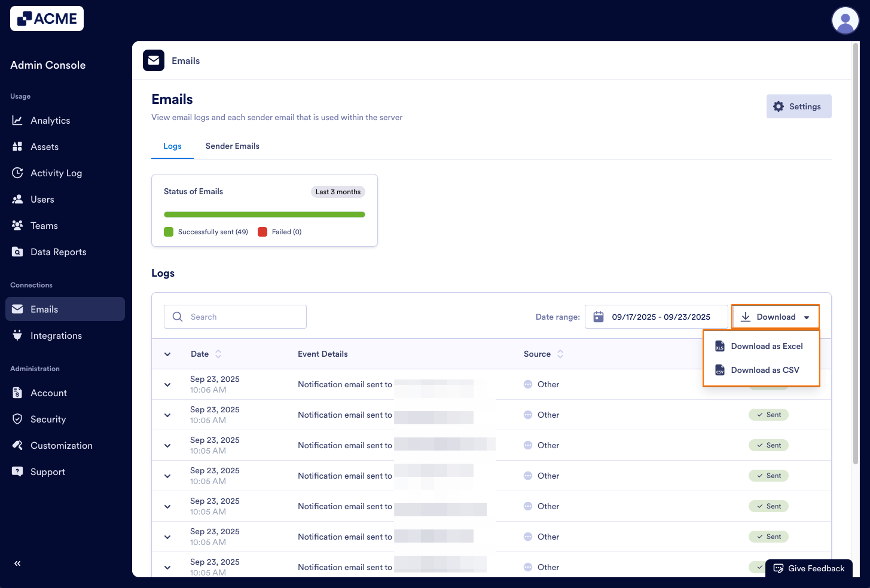Switch to the Sender Emails tab
Viewport: 870px width, 588px height.
tap(232, 146)
